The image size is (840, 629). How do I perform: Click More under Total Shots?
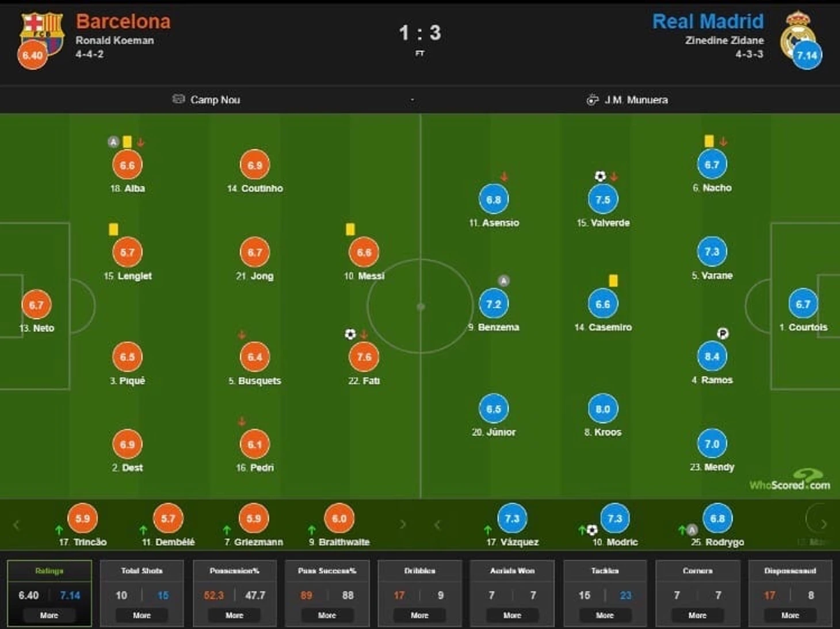tap(142, 615)
